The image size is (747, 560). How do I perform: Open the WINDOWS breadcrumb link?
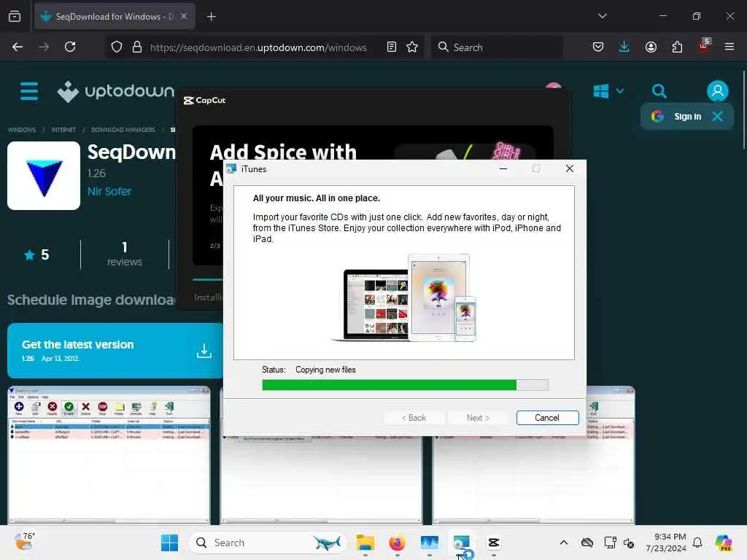[22, 130]
